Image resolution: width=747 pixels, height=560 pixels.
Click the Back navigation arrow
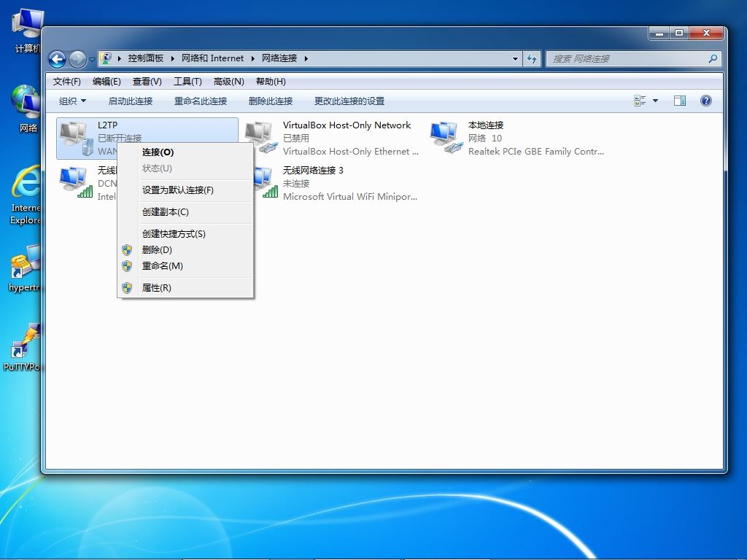click(57, 60)
